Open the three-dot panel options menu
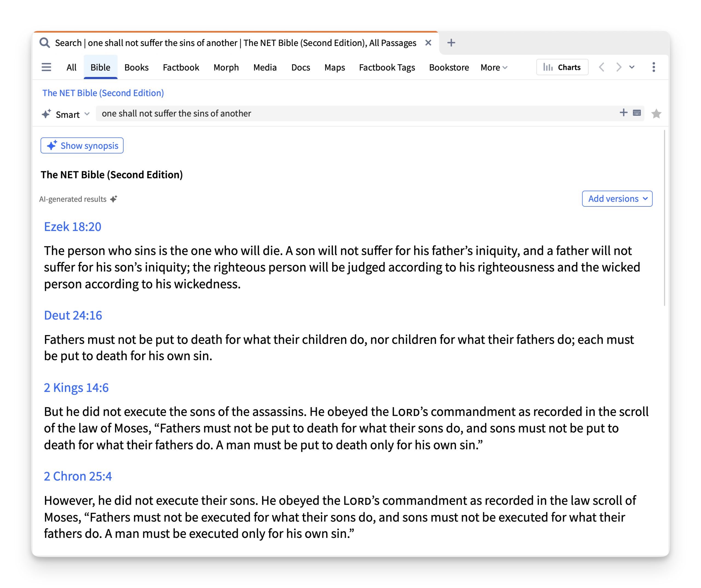 point(654,67)
